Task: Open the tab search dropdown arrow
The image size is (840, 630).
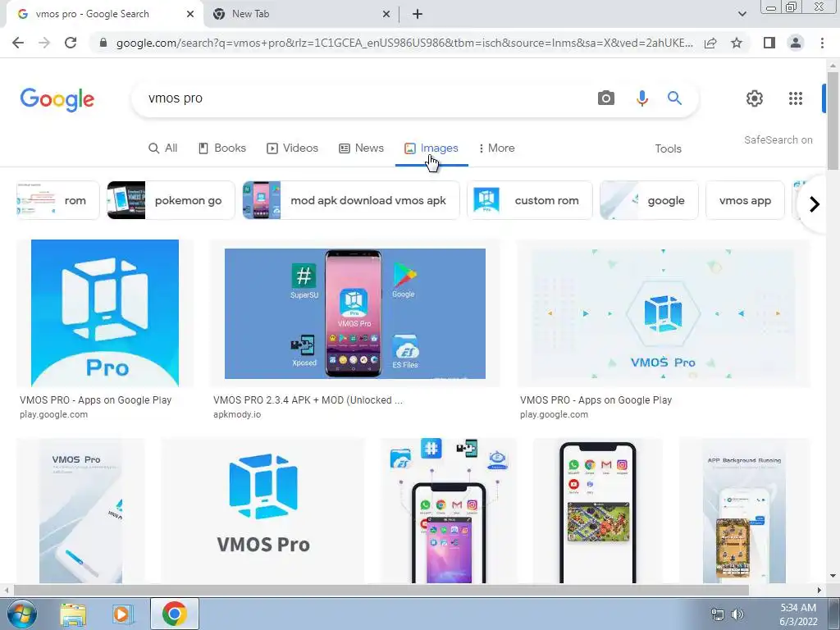Action: click(x=742, y=14)
